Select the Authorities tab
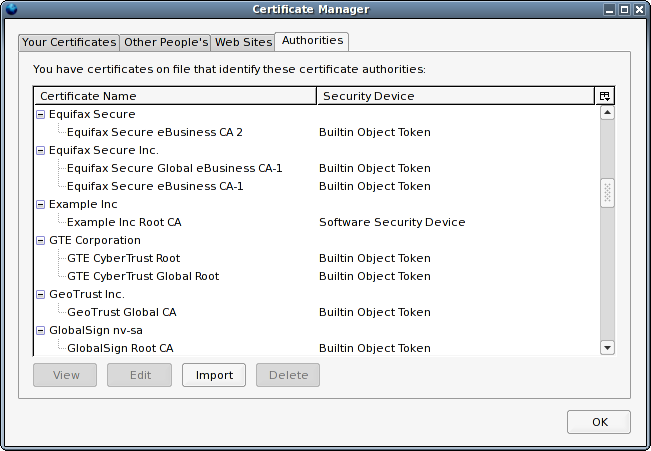The height and width of the screenshot is (451, 651). click(312, 41)
